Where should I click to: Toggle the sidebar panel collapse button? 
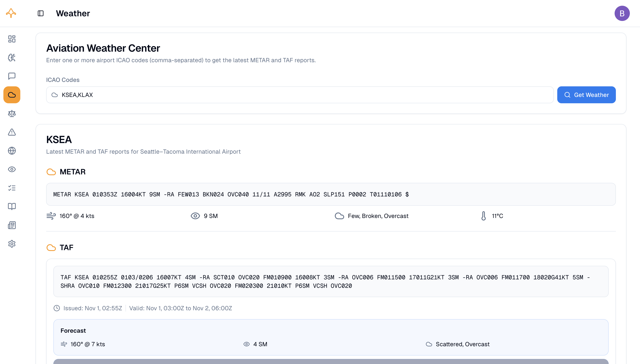click(x=40, y=13)
